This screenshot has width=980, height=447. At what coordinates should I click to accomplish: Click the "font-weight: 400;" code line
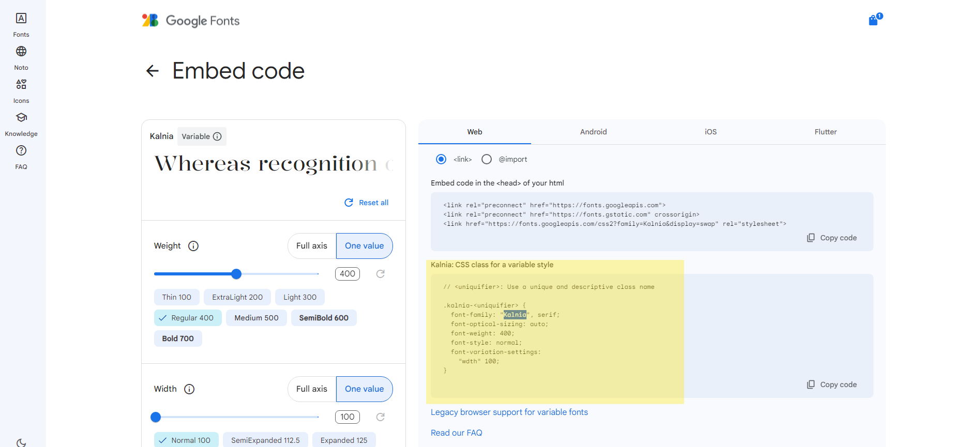pyautogui.click(x=483, y=333)
